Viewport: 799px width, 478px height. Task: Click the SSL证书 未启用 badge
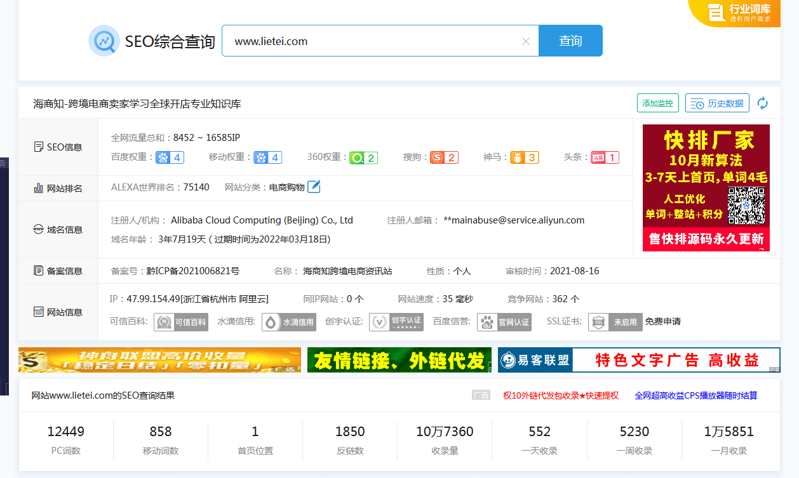coord(615,322)
